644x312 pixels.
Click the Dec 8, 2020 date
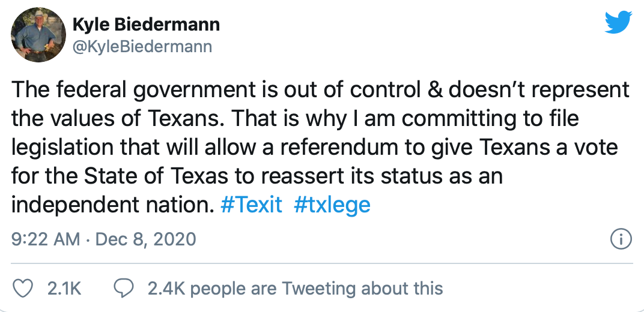[x=146, y=240]
